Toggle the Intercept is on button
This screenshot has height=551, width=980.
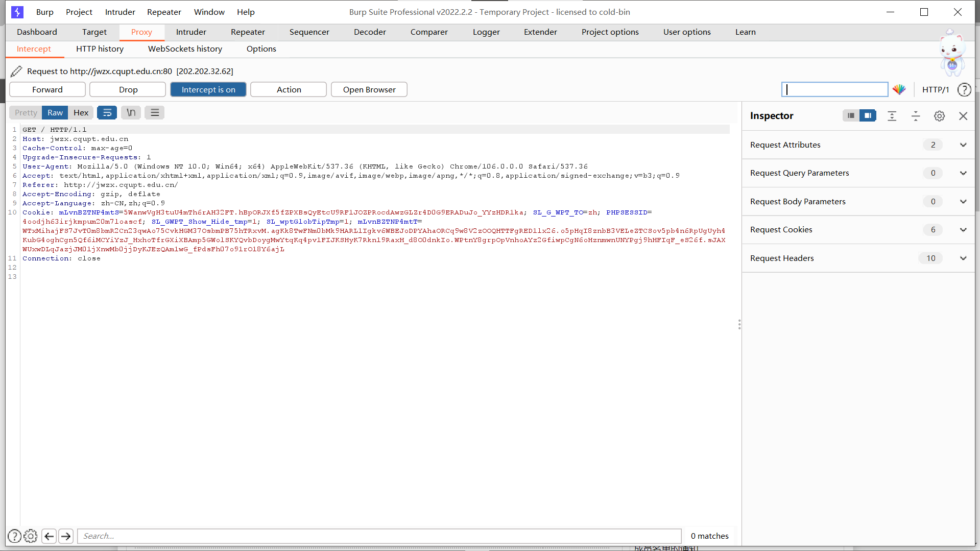(208, 89)
